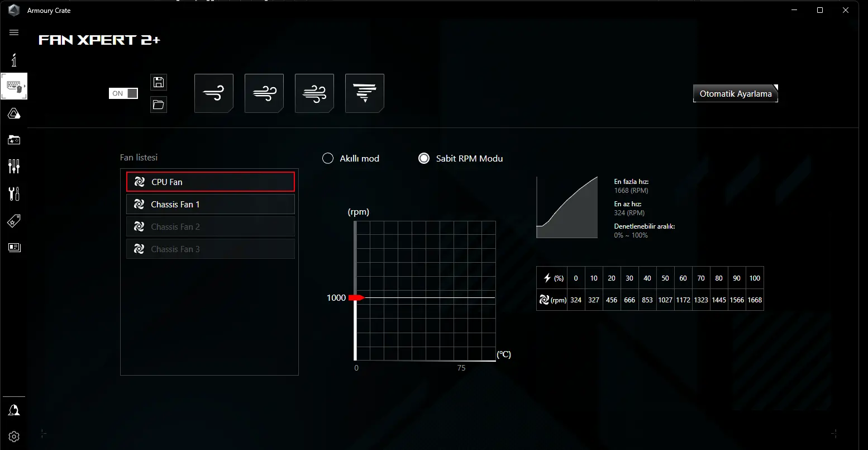Open the User Center profile icon
Image resolution: width=868 pixels, height=450 pixels.
(x=14, y=410)
